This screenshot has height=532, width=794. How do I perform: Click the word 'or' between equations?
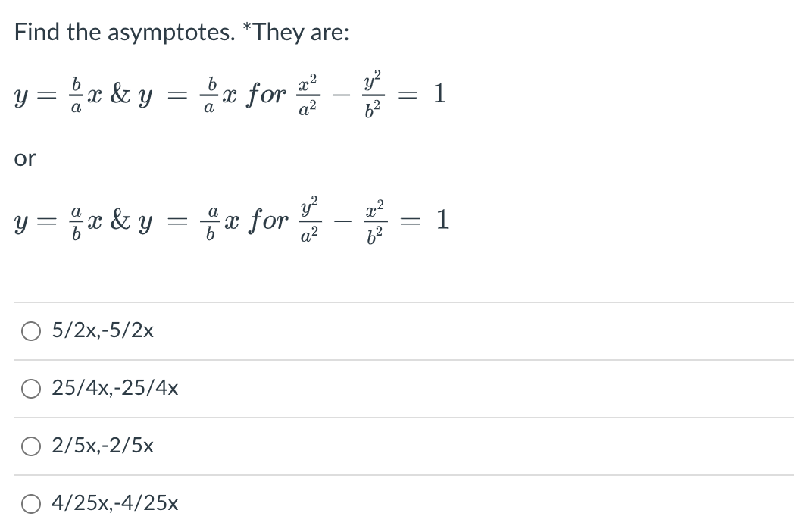pos(25,158)
